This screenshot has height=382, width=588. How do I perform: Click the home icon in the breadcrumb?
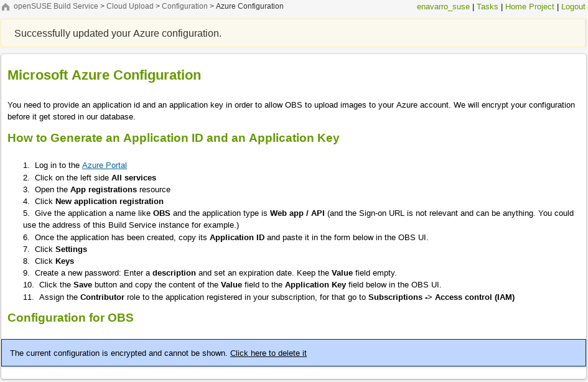[x=6, y=6]
